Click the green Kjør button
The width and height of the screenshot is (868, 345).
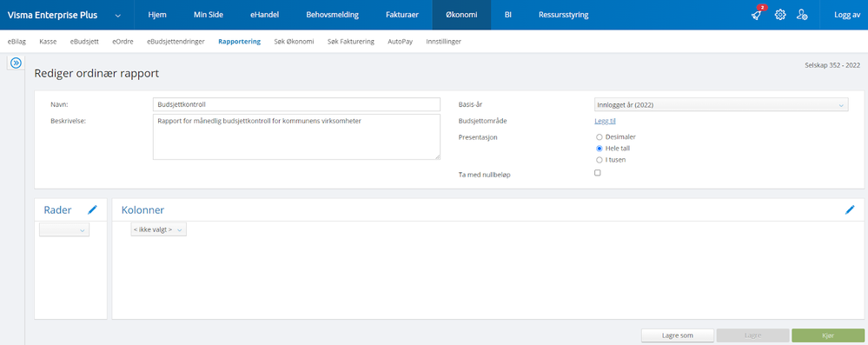click(x=827, y=335)
